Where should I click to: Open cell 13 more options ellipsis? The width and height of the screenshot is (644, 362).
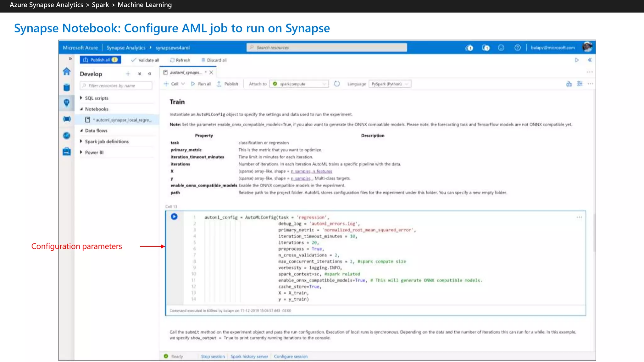point(579,217)
